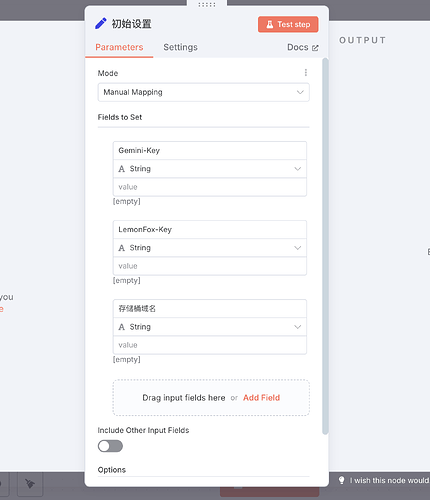Click the String type icon under Gemini-Key
Image resolution: width=430 pixels, height=500 pixels.
(122, 169)
